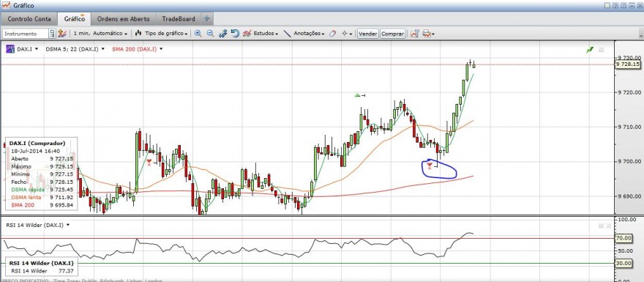Click DSMA lenta value in info box
This screenshot has height=282, width=644.
point(61,197)
